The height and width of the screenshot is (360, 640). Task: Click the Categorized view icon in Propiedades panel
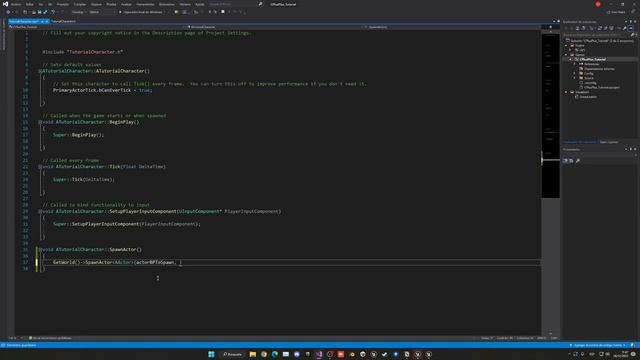tap(565, 161)
